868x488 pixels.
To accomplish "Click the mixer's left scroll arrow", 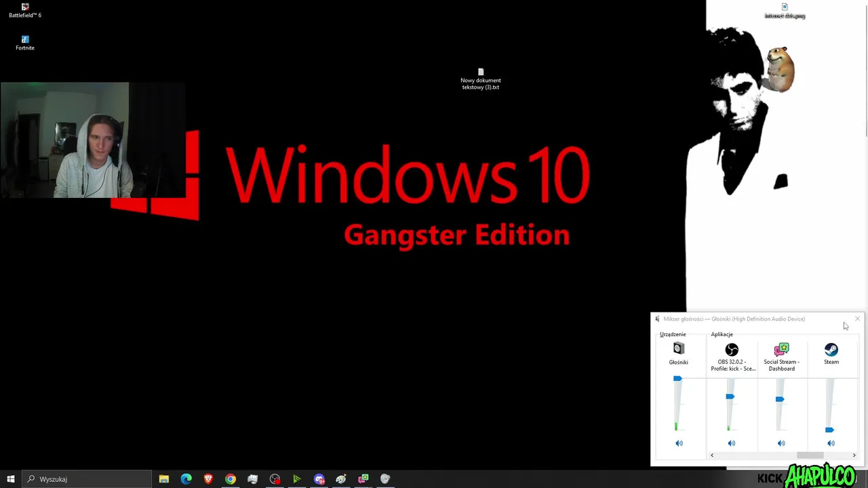I will [x=712, y=455].
